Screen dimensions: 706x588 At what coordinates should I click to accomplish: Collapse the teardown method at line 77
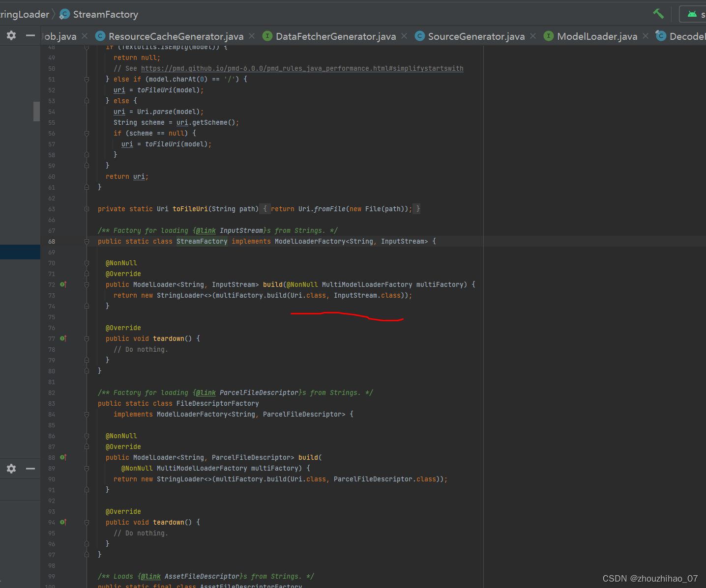(87, 338)
